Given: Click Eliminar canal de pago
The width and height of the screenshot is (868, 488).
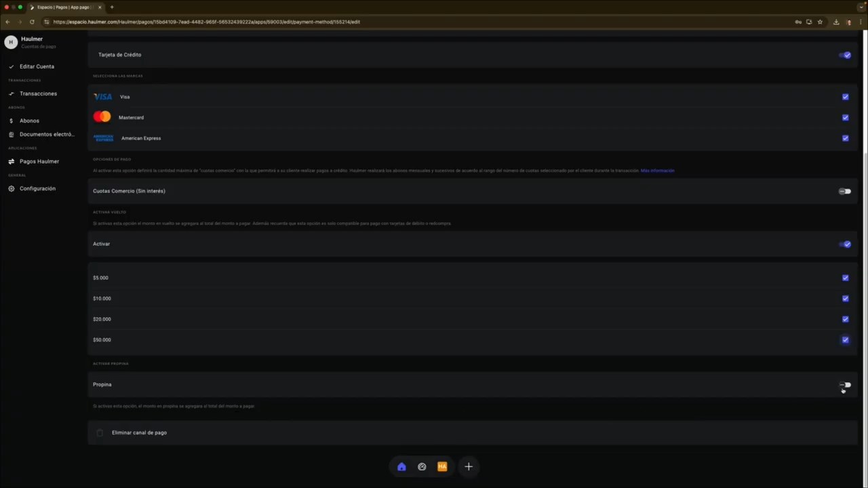Looking at the screenshot, I should coord(139,432).
